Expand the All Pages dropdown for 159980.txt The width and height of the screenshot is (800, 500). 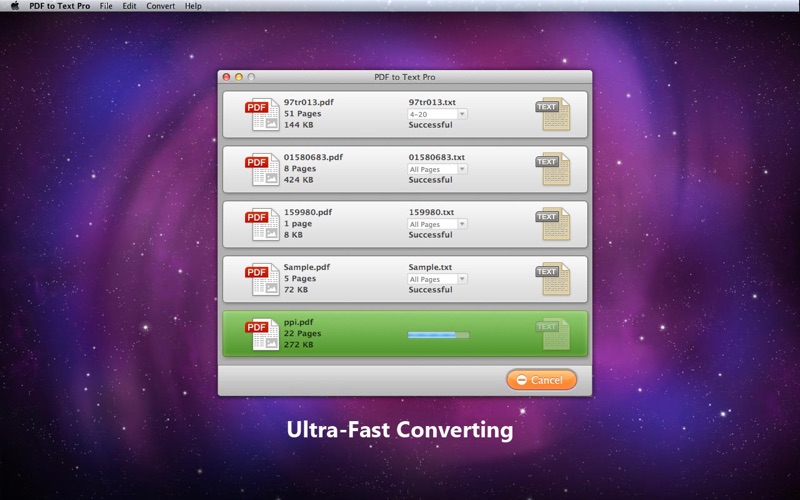(x=437, y=224)
